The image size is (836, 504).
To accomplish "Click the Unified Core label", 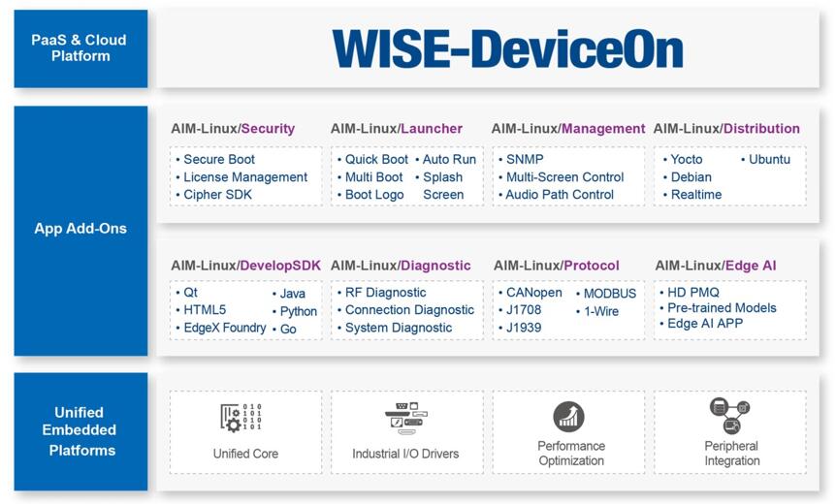I will click(245, 454).
